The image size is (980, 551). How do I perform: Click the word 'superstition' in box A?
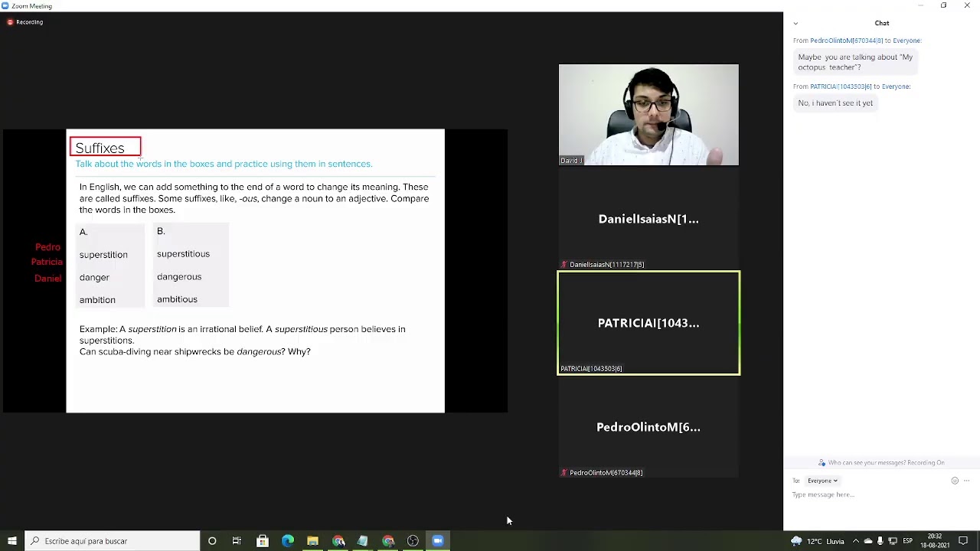point(103,255)
